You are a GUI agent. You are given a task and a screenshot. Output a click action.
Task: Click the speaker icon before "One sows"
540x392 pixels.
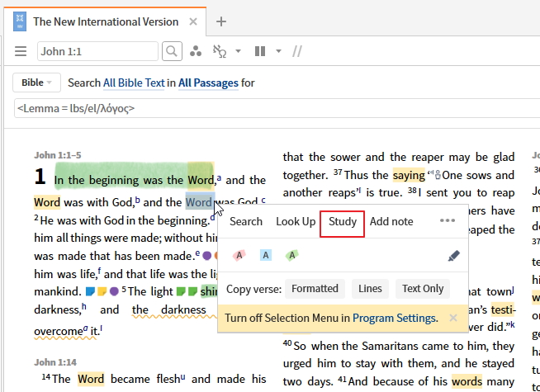[x=438, y=175]
